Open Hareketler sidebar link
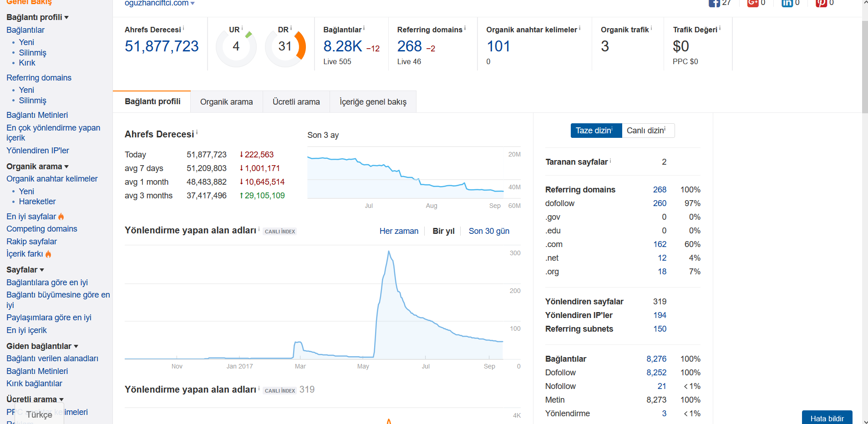 (37, 202)
